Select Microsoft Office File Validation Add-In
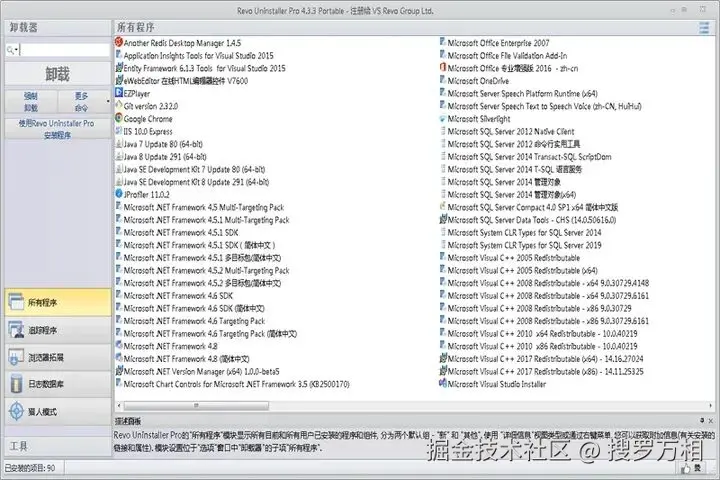 [x=507, y=56]
